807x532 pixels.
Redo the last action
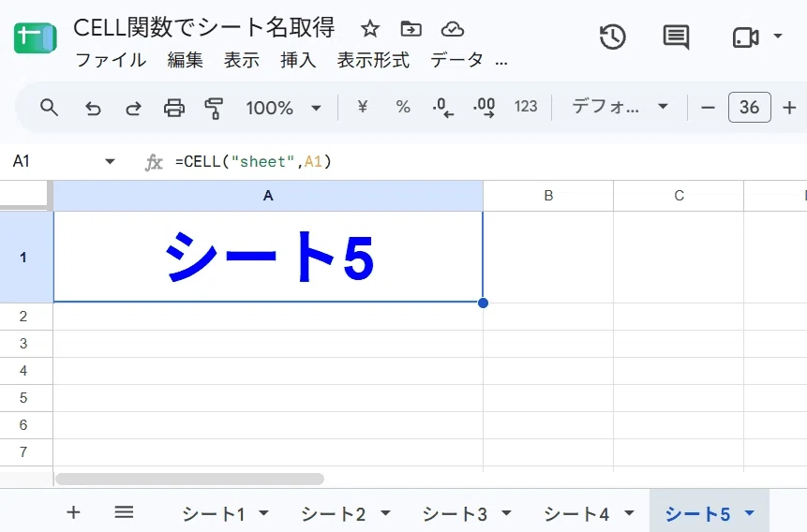[x=133, y=108]
